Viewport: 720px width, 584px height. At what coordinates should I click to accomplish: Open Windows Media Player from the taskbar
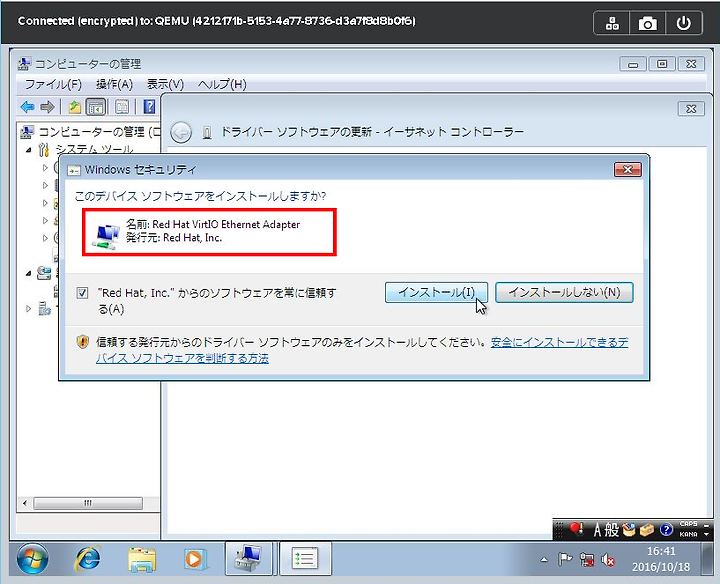195,559
